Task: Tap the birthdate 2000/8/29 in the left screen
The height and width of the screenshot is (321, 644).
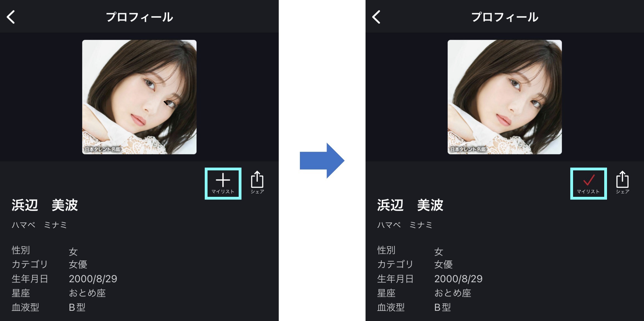Action: [x=93, y=279]
